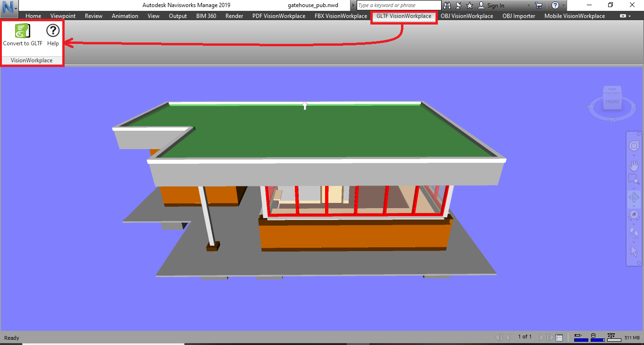The image size is (644, 345).
Task: Click the E compass direction on ViewCube
Action: pos(634,107)
